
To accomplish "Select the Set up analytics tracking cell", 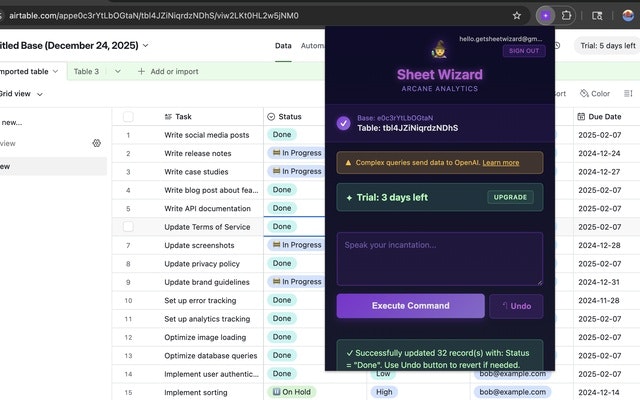I will point(207,319).
